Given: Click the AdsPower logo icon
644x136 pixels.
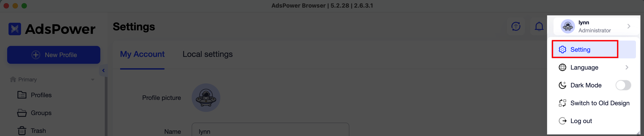Looking at the screenshot, I should (x=15, y=29).
